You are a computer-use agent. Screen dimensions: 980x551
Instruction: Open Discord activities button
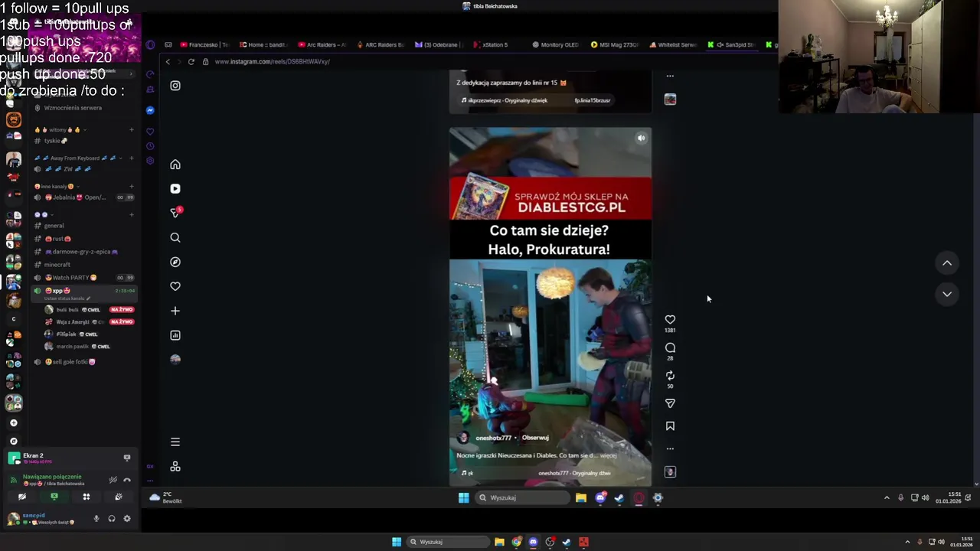tap(86, 497)
